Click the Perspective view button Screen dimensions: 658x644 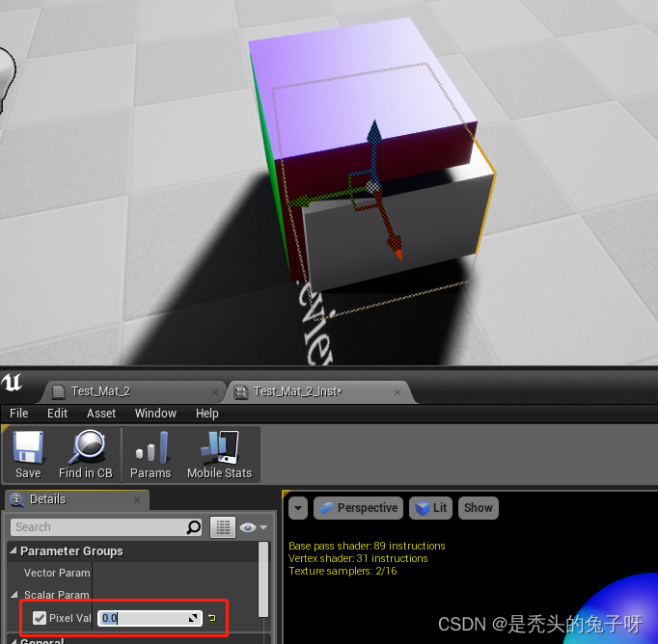(x=358, y=508)
